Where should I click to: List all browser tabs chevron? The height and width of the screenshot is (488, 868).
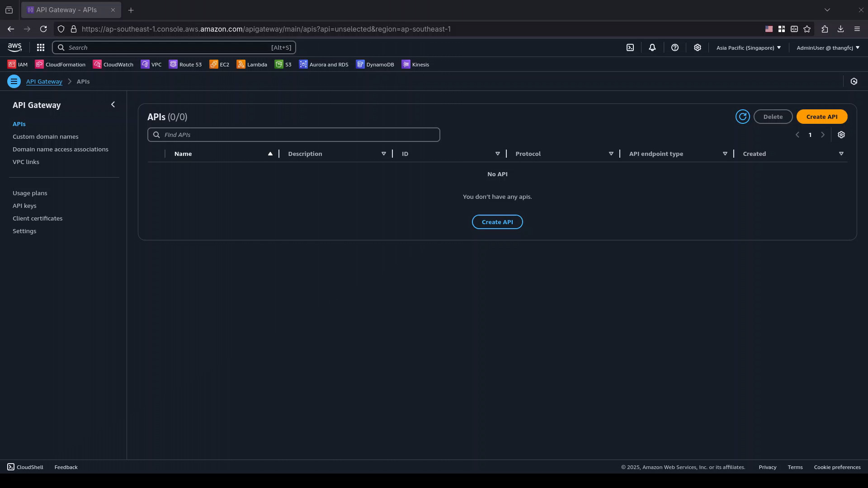click(x=827, y=10)
